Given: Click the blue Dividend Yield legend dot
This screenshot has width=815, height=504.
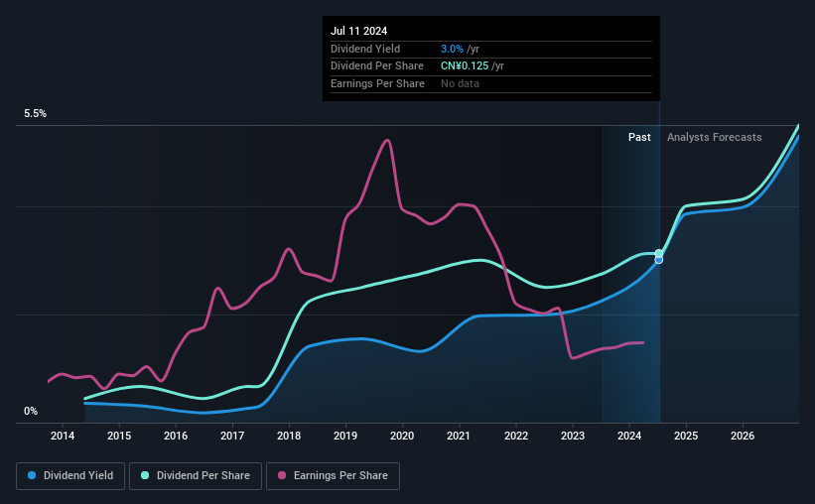Looking at the screenshot, I should pos(32,475).
